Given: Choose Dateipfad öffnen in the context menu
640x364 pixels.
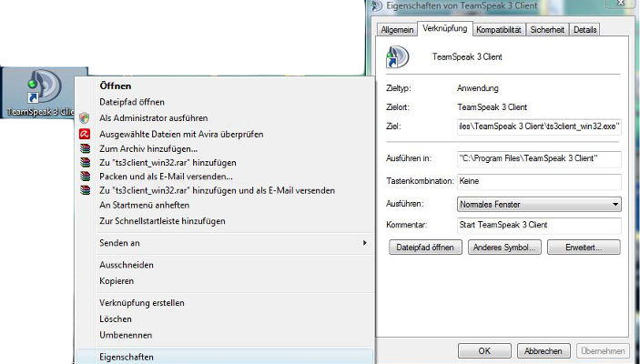Looking at the screenshot, I should 132,102.
